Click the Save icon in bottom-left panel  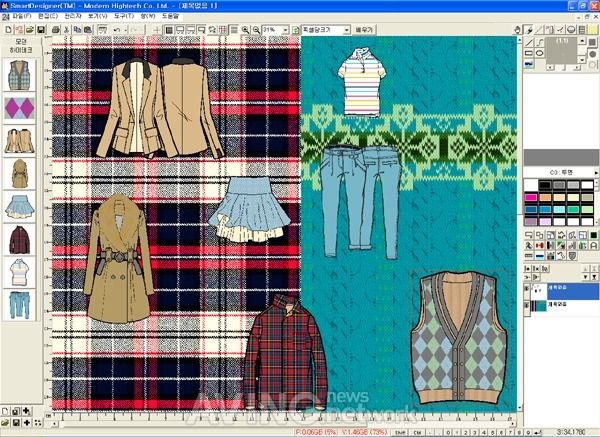(x=16, y=422)
